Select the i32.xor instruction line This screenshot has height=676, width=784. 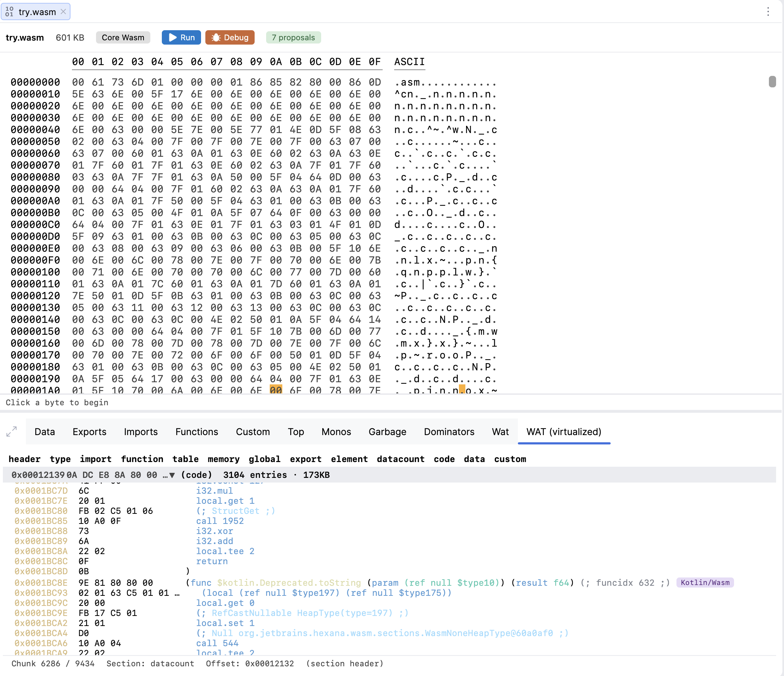tap(215, 531)
